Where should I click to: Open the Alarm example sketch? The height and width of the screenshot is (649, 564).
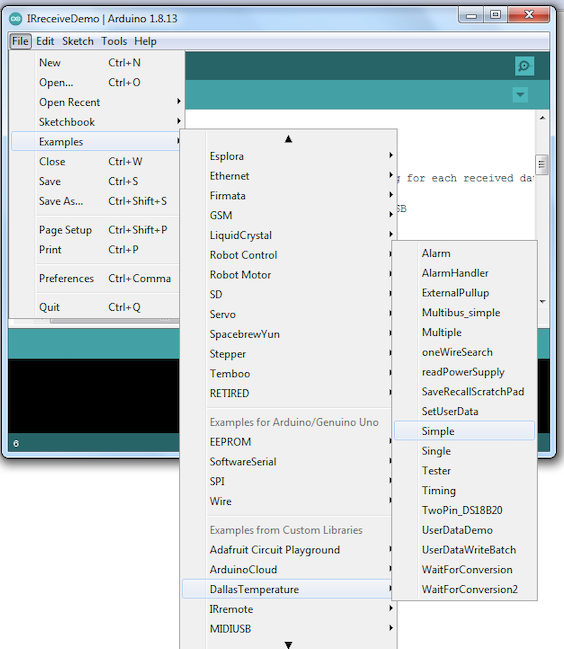pos(465,253)
